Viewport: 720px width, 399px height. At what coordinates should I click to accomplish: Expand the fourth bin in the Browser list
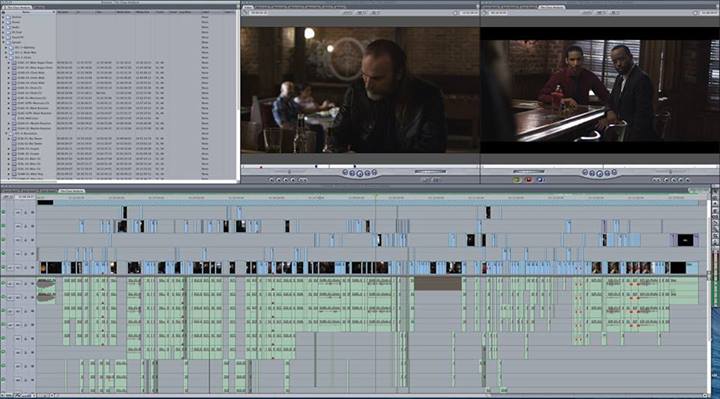(x=3, y=32)
